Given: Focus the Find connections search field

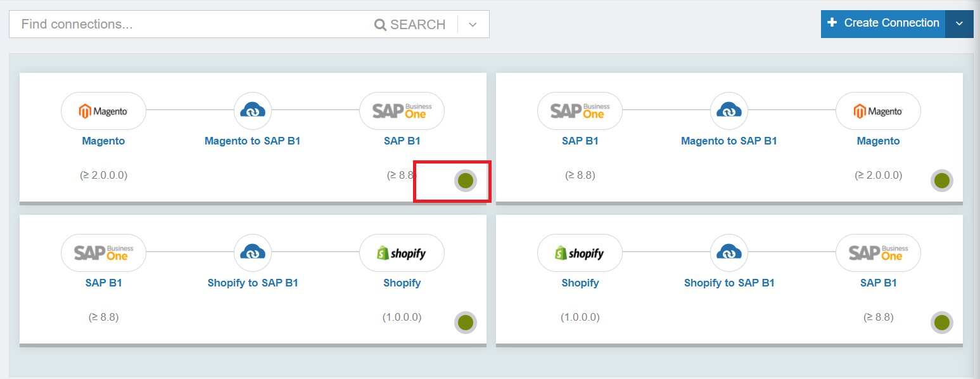Looking at the screenshot, I should click(190, 24).
